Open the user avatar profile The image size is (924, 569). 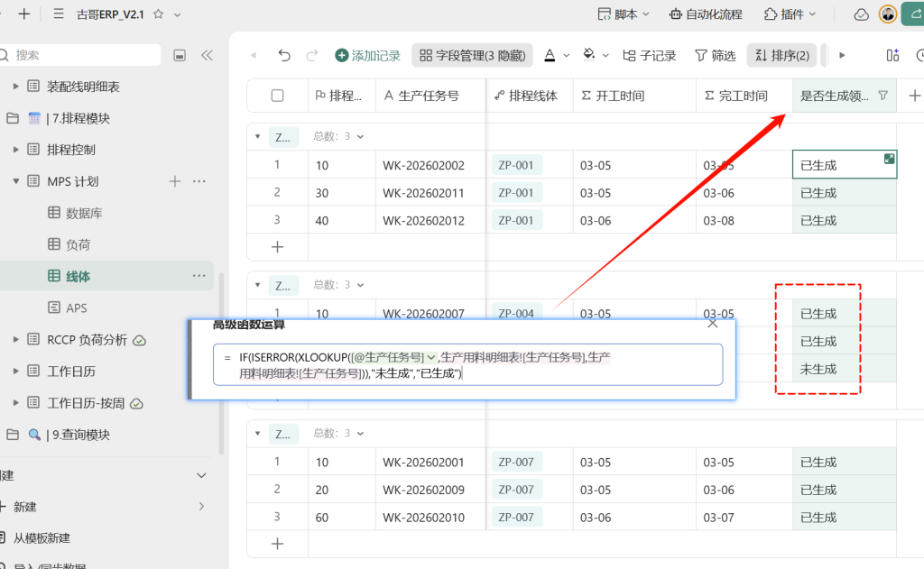pos(888,14)
